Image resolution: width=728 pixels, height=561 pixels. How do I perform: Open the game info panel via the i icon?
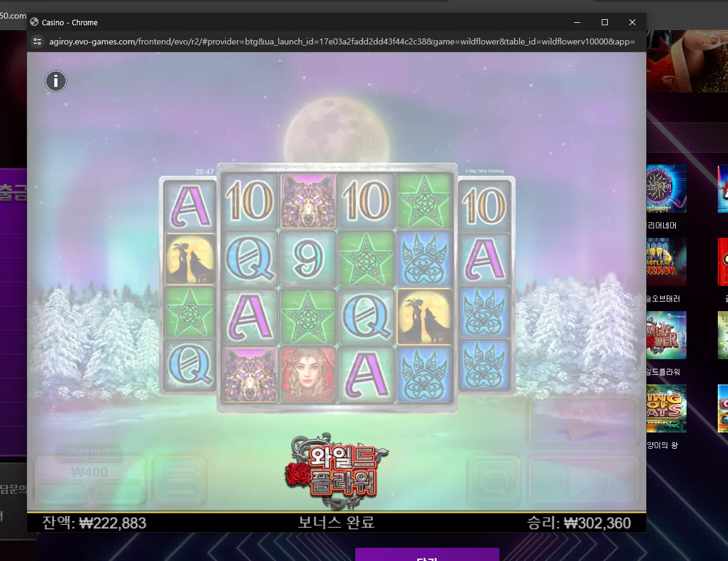pyautogui.click(x=56, y=80)
